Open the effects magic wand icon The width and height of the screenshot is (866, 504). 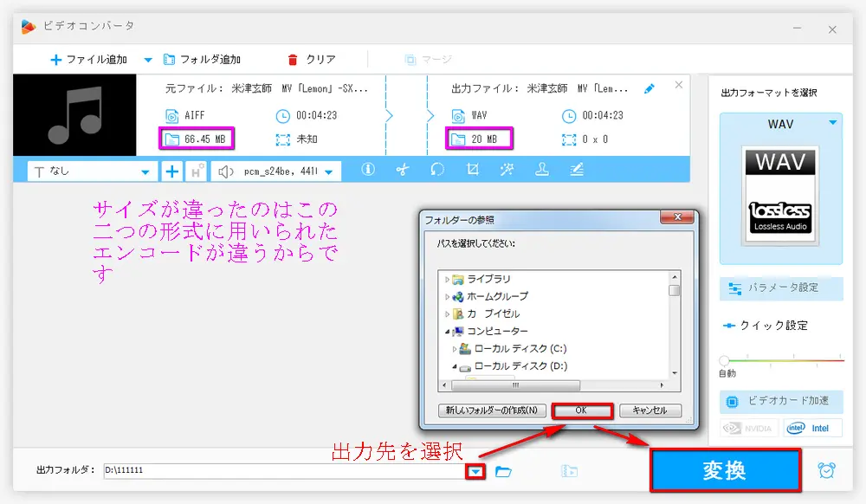click(x=507, y=170)
